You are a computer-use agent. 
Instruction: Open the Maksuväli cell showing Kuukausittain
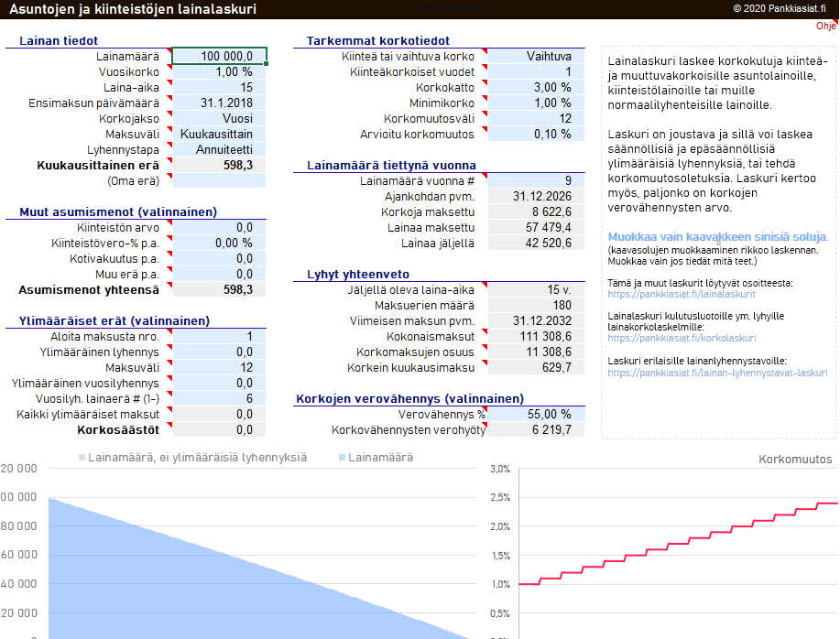click(x=219, y=134)
